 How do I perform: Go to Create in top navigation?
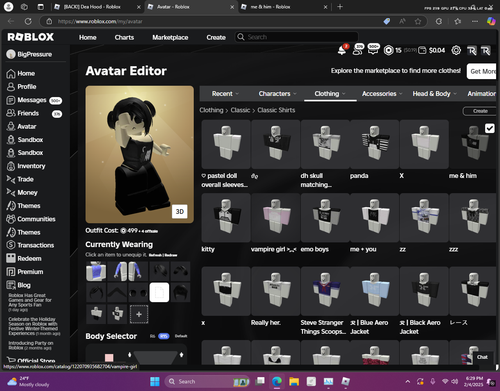(216, 37)
